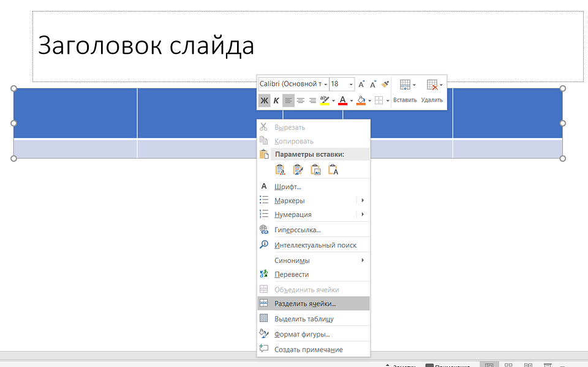Select Разделить ячейки from context menu

(x=305, y=304)
